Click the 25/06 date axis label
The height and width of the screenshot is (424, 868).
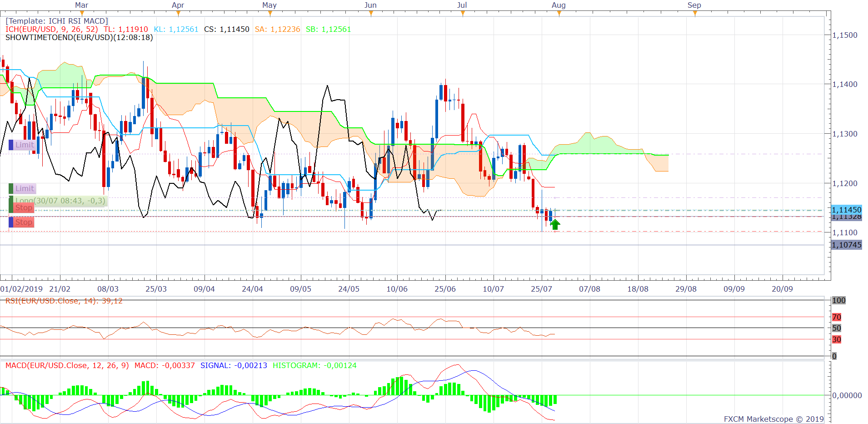[x=445, y=289]
